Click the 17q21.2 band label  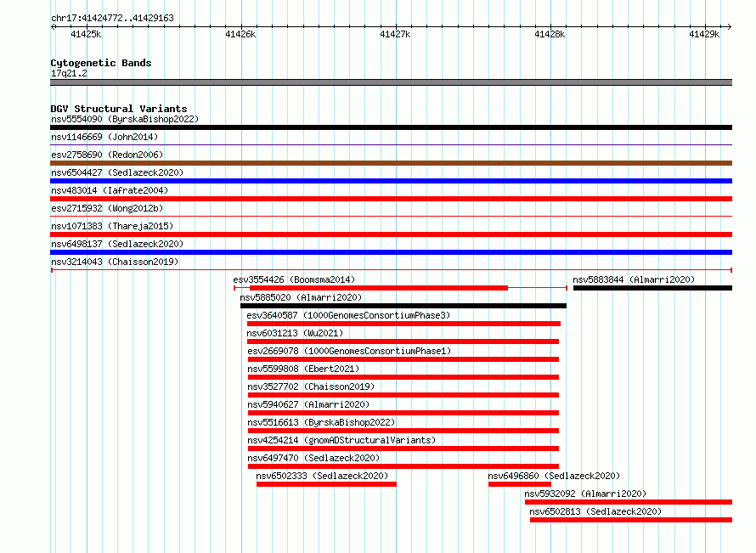pyautogui.click(x=69, y=73)
